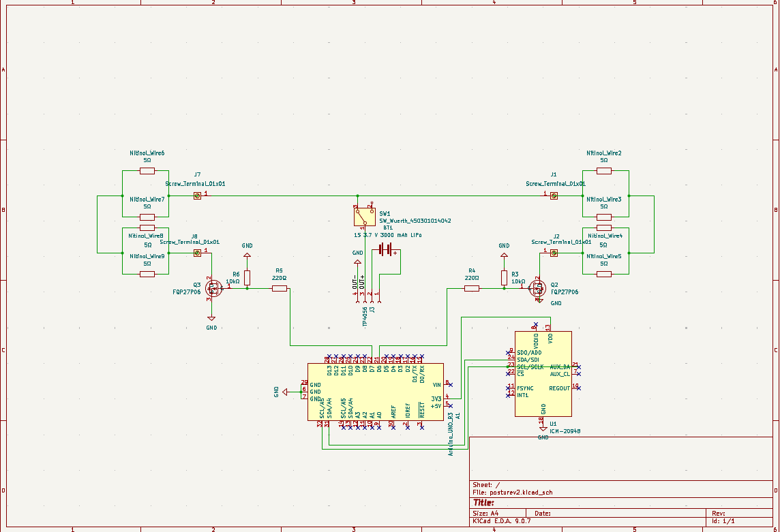Click the ICM-20948 value text below U1
The width and height of the screenshot is (780, 532).
565,432
